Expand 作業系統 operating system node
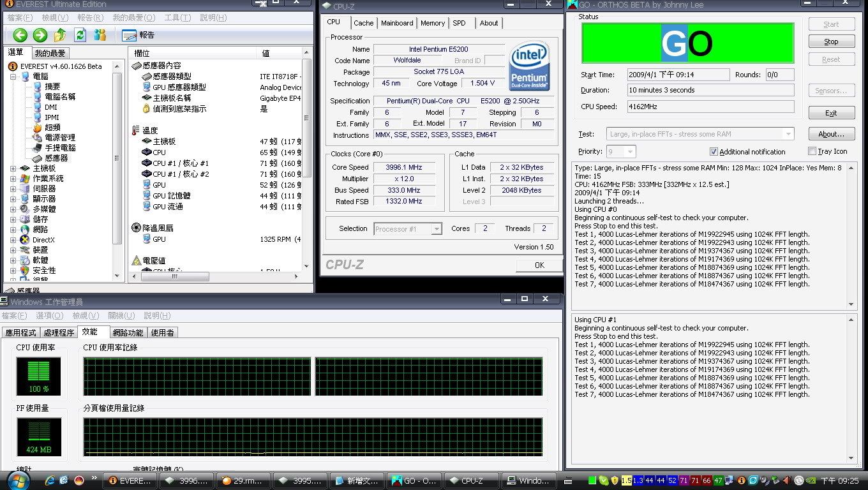Viewport: 868px width, 490px height. [13, 179]
